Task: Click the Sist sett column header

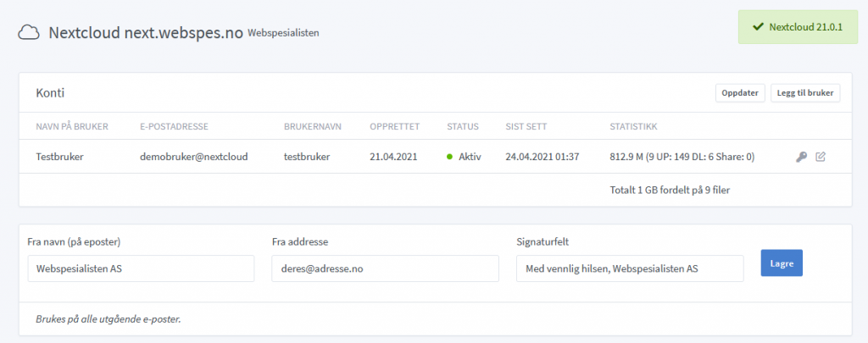Action: [527, 127]
